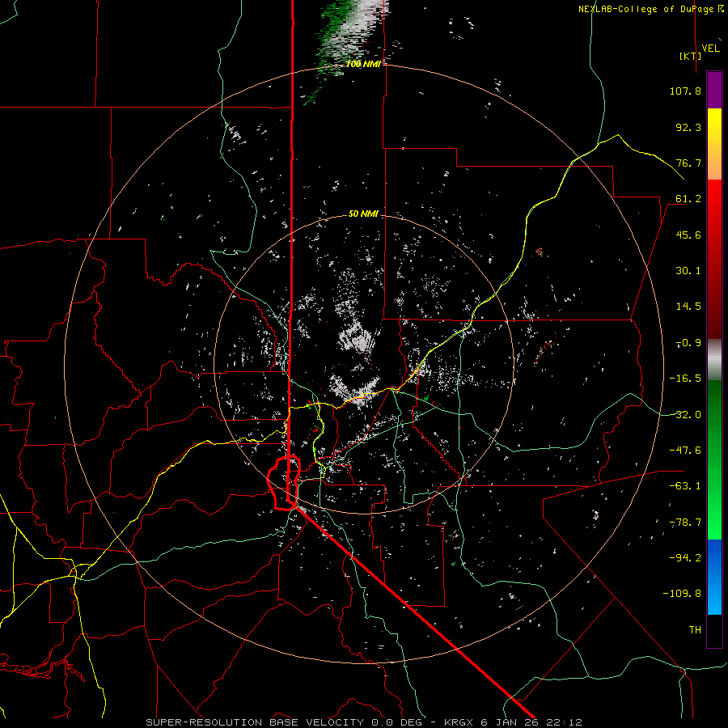Click the -94.2 velocity scale value
The image size is (728, 728).
pos(685,558)
